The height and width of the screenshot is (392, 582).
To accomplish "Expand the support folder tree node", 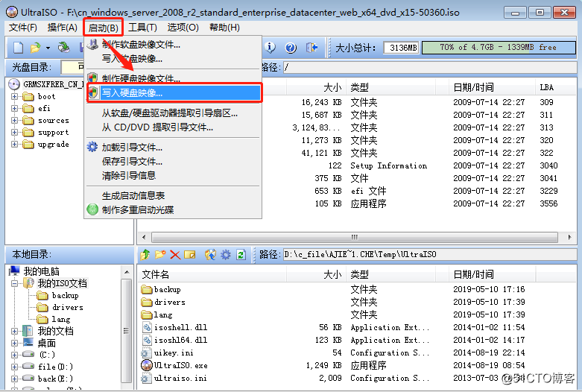I will [14, 132].
